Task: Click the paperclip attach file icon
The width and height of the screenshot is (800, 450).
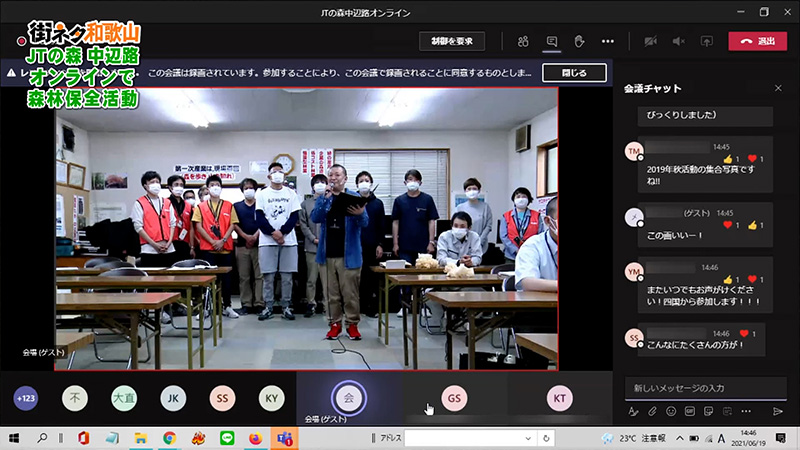Action: [652, 411]
